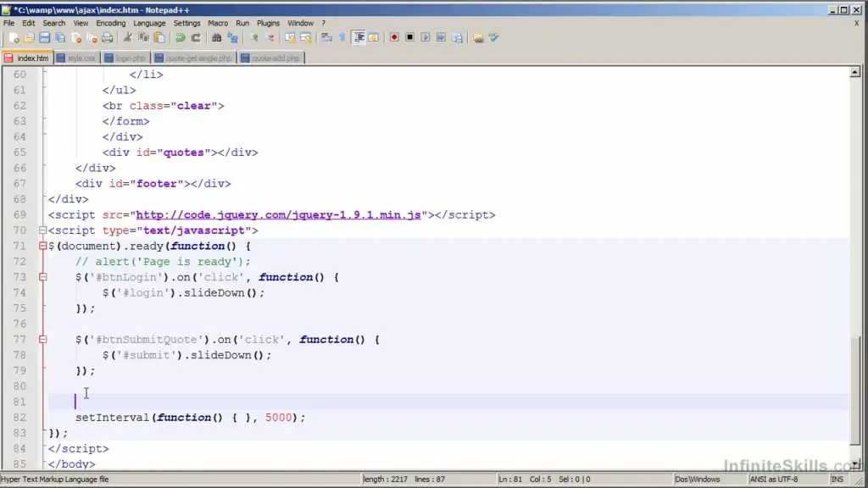Screen dimensions: 868x488
Task: Paste from clipboard using the toolbar icon
Action: [x=159, y=37]
